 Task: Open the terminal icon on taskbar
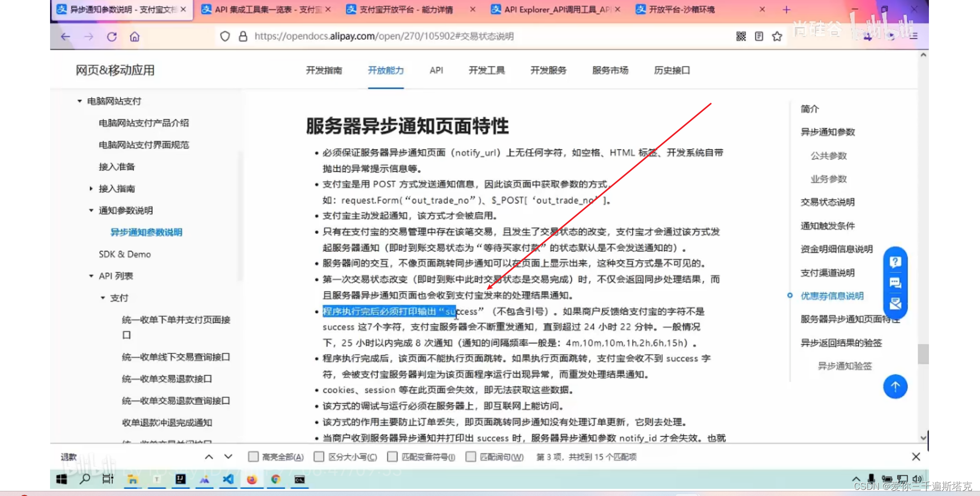coord(300,479)
